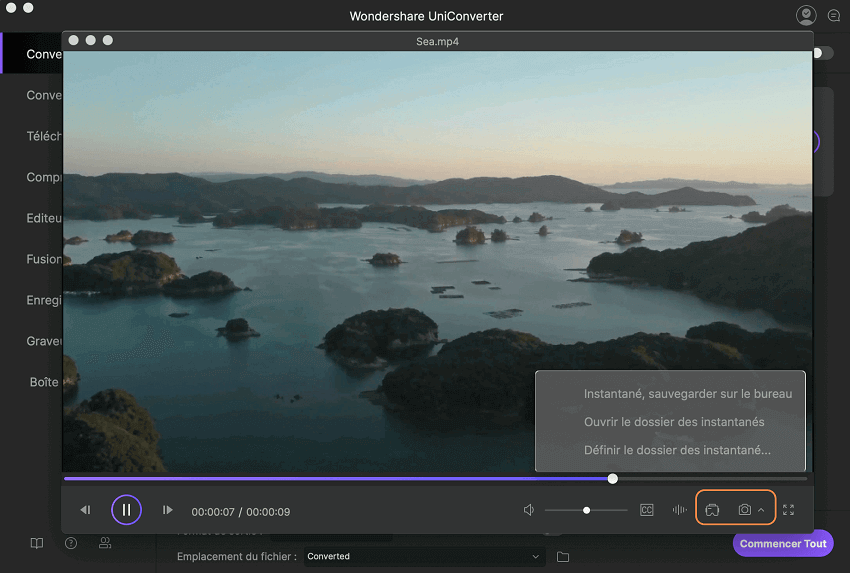Viewport: 850px width, 573px height.
Task: Toggle the switch at top right
Action: (822, 53)
